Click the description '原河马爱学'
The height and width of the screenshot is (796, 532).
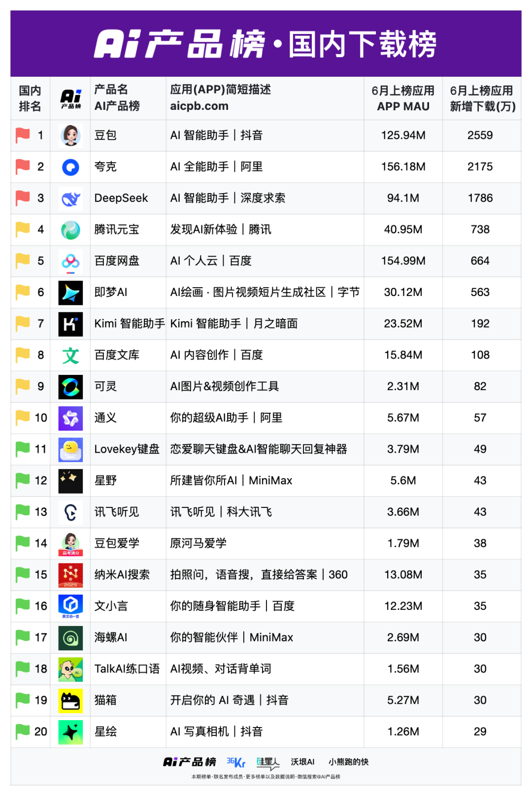[x=199, y=543]
